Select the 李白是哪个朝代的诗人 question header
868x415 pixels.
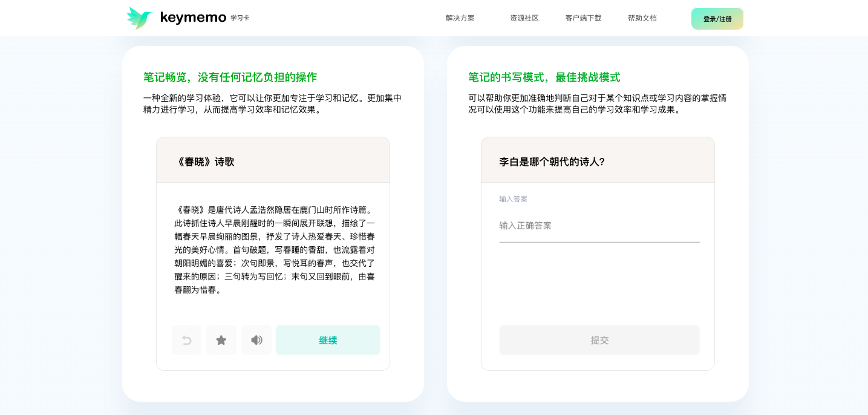pyautogui.click(x=552, y=162)
